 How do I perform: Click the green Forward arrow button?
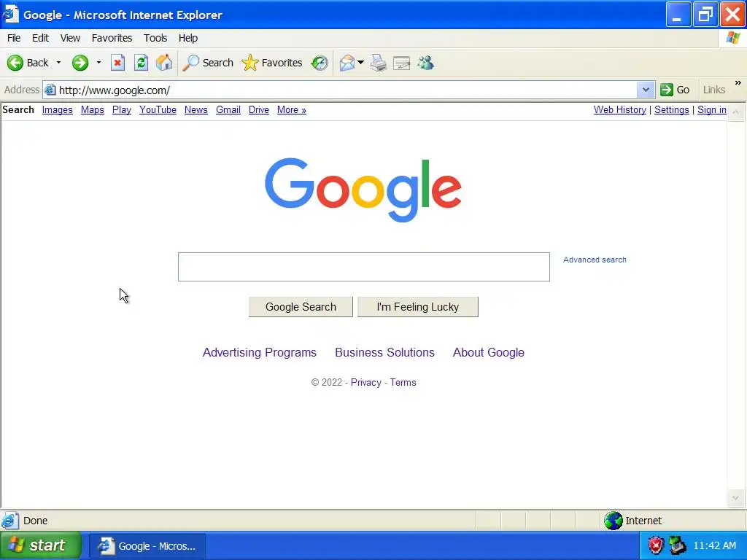click(80, 63)
